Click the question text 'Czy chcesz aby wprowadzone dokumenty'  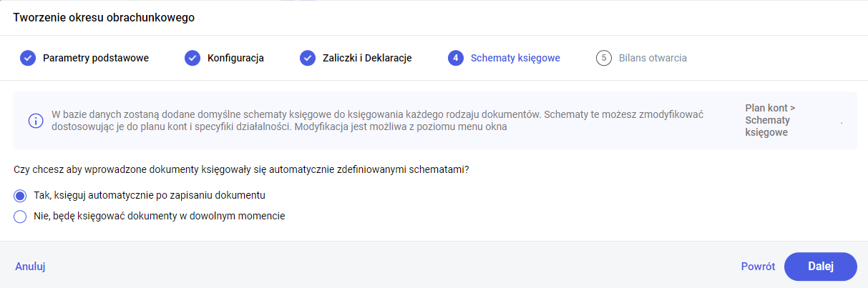[x=246, y=169]
